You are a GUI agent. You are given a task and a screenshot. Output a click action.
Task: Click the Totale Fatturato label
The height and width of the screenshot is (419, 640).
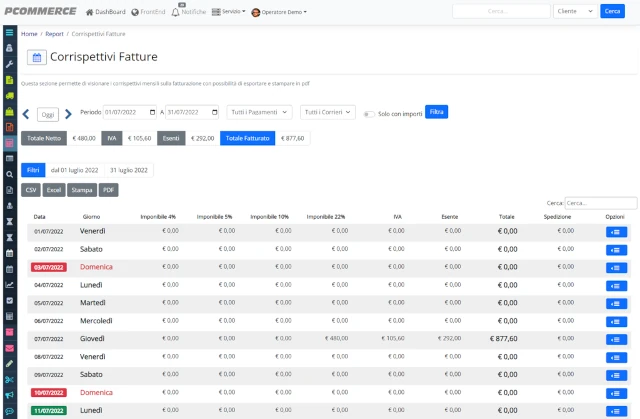point(247,138)
